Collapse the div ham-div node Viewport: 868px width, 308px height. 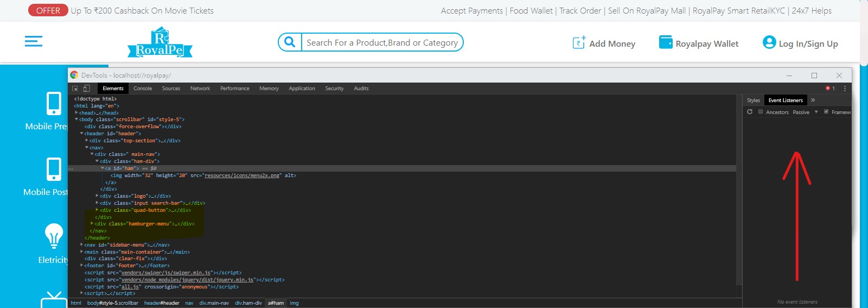[x=97, y=161]
